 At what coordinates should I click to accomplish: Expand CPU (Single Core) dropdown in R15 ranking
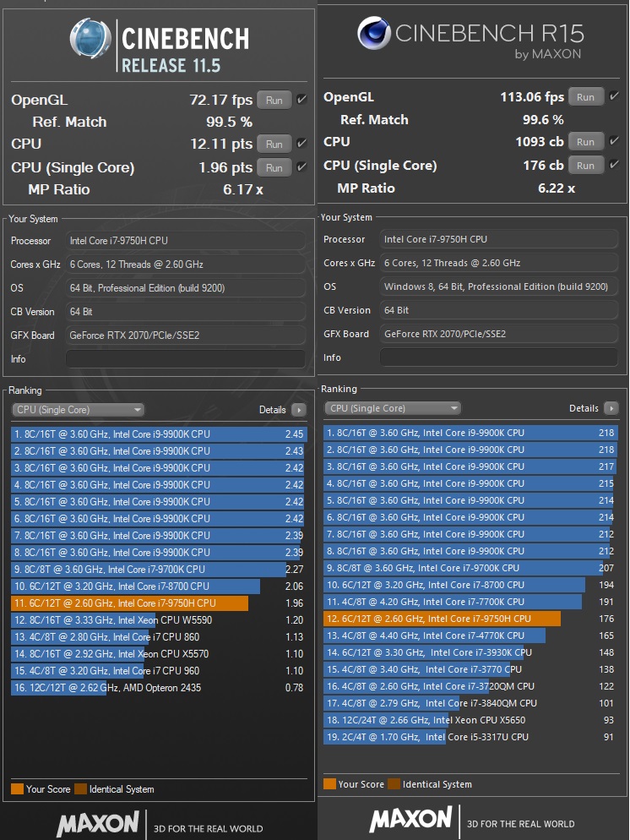392,408
